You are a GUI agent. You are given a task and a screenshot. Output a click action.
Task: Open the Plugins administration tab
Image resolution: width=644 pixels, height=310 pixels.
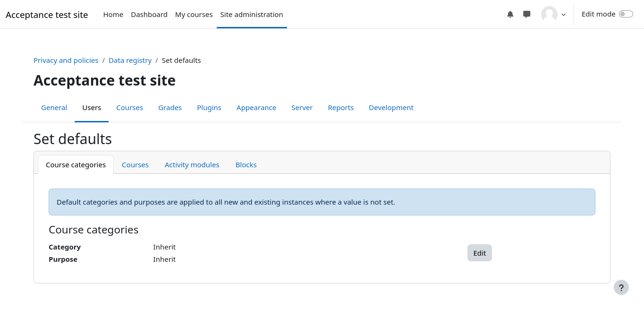coord(209,108)
